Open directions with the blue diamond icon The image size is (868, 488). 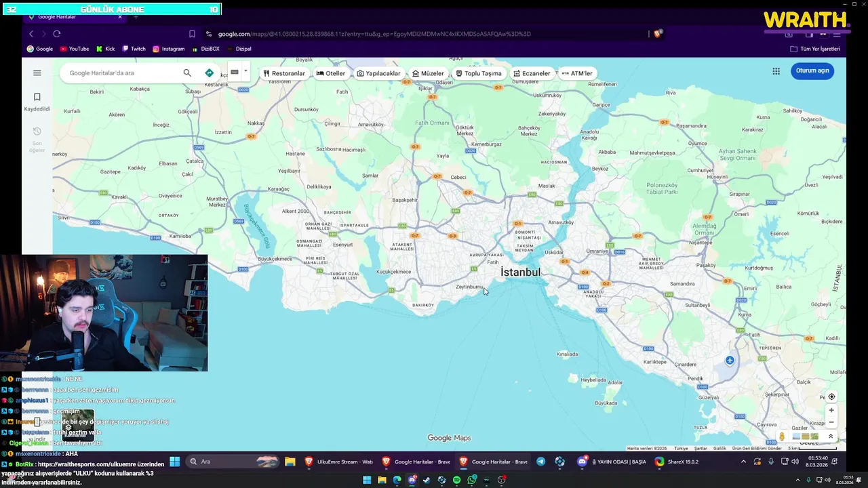(x=209, y=73)
